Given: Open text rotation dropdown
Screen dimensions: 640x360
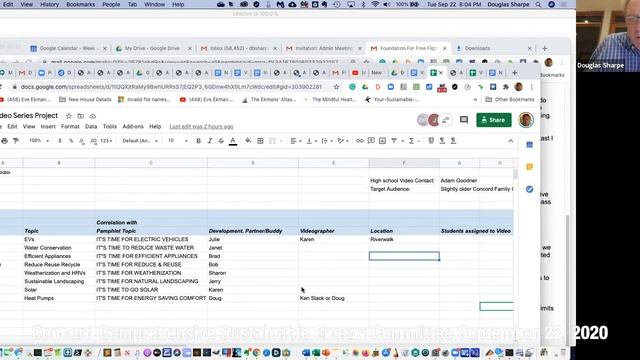Looking at the screenshot, I should click(343, 141).
